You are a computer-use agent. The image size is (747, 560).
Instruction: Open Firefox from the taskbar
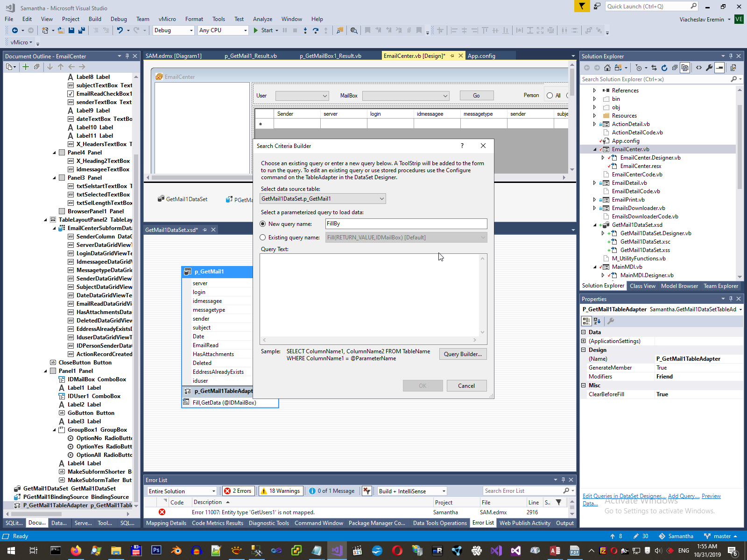click(x=76, y=551)
